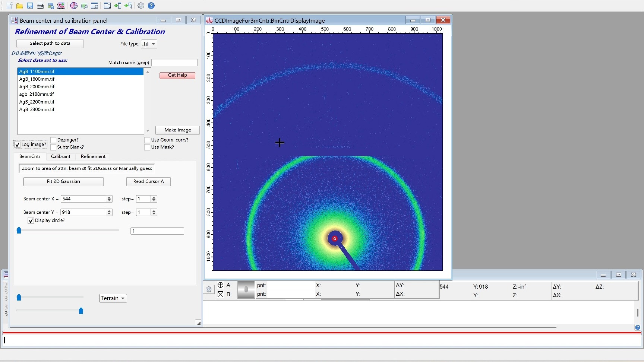The width and height of the screenshot is (644, 362).
Task: Select cursor B square icon
Action: click(x=220, y=294)
